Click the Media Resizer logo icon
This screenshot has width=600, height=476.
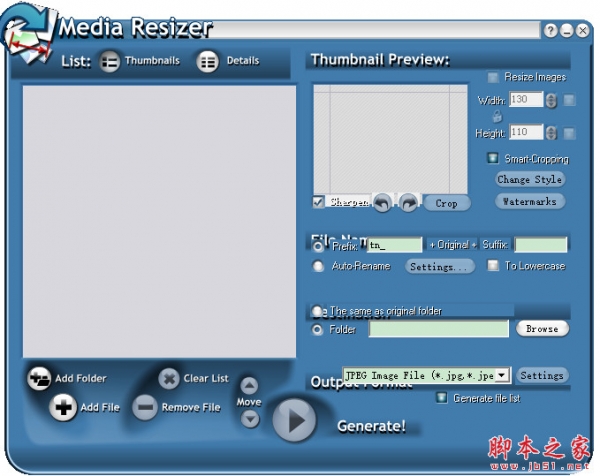28,34
